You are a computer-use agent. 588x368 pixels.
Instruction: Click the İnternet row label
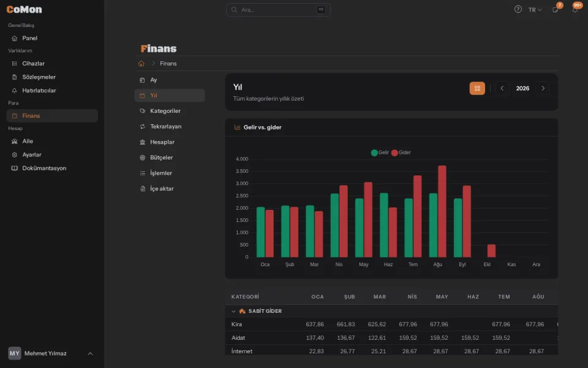click(x=242, y=351)
